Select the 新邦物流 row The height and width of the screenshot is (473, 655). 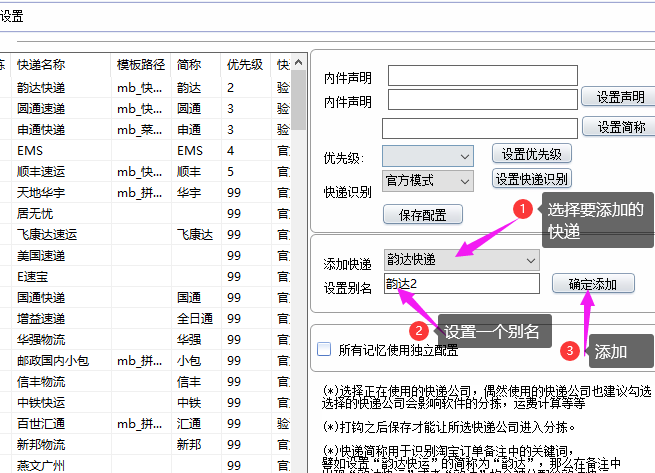pyautogui.click(x=41, y=445)
